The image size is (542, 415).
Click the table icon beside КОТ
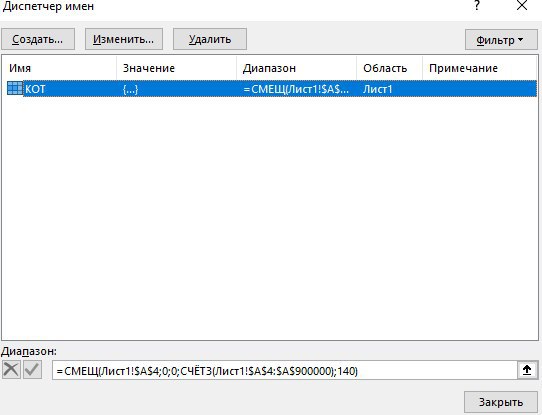[x=15, y=88]
